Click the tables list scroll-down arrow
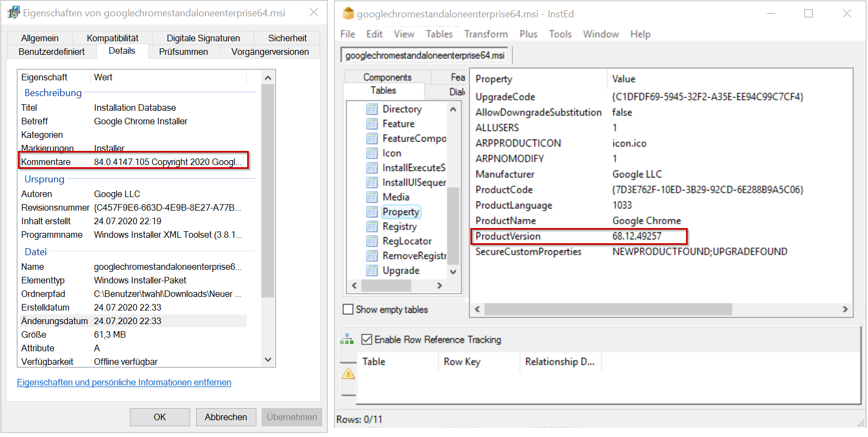Image resolution: width=868 pixels, height=437 pixels. coord(454,271)
